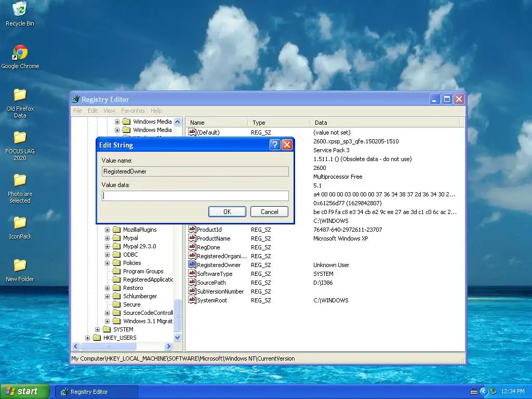Screen dimensions: 532x399
Task: Click the SoftwareType value icon
Action: pyautogui.click(x=192, y=273)
